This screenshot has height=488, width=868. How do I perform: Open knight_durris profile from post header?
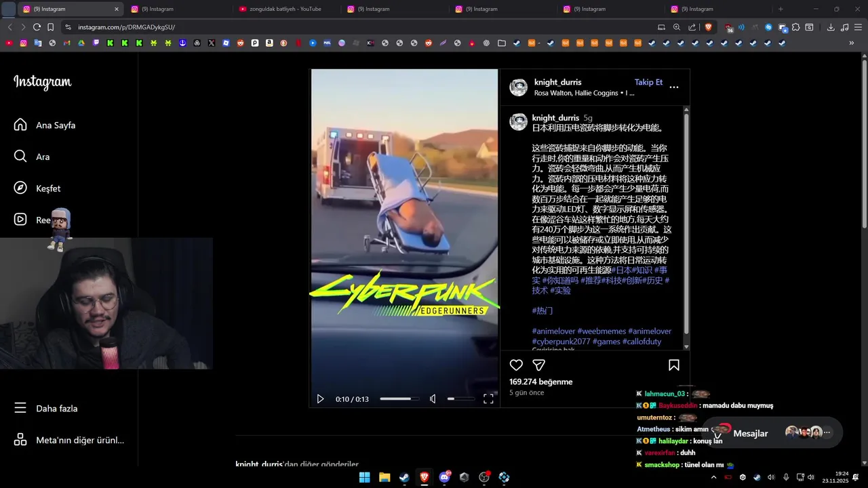(557, 82)
